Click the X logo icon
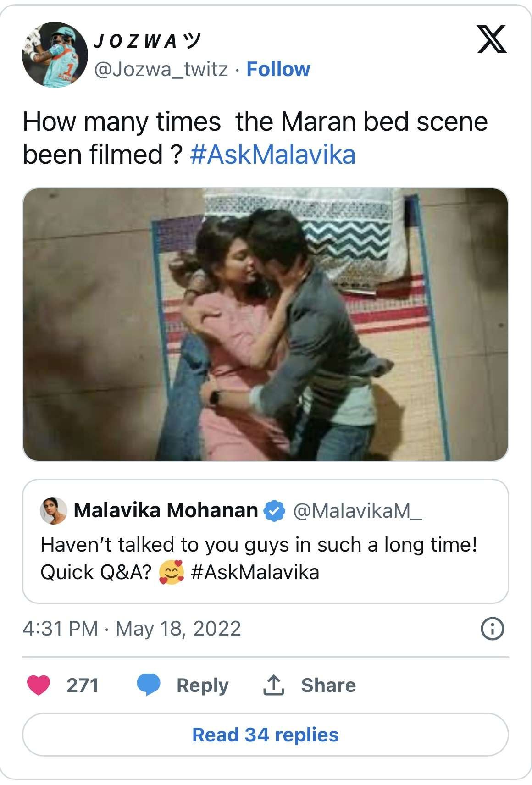 point(492,40)
